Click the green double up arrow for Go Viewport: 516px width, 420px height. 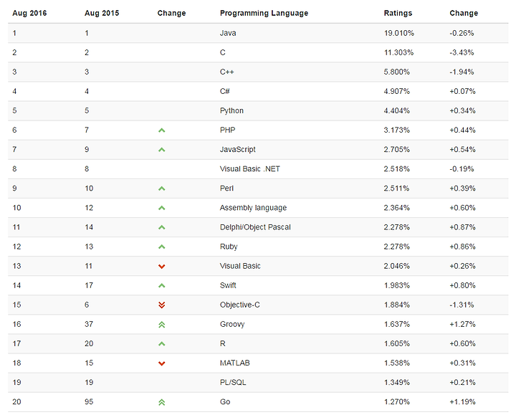click(x=161, y=402)
